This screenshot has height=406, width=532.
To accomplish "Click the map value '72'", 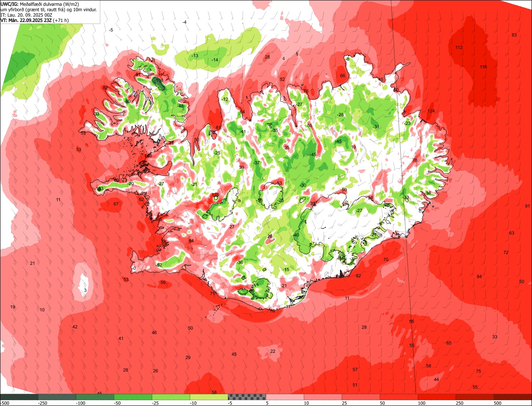I will pos(506,252).
